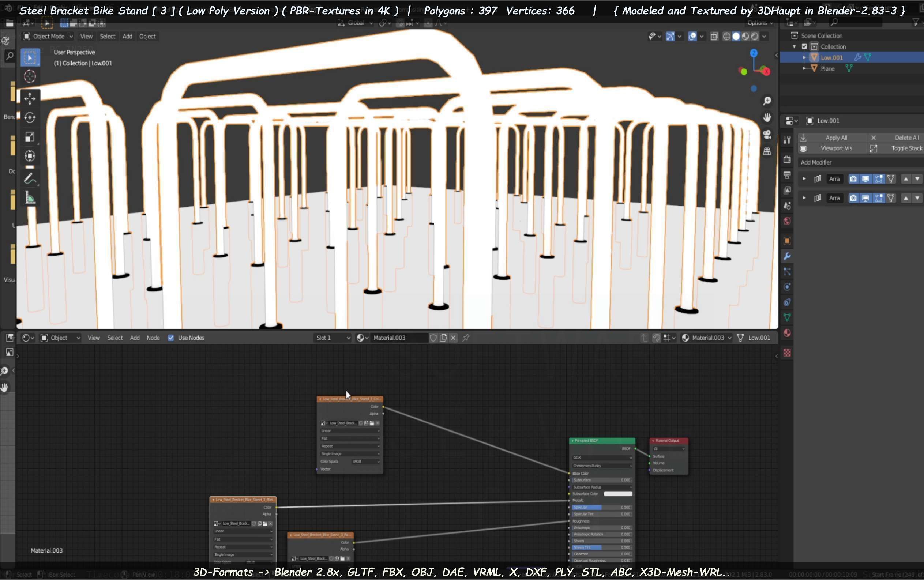Image resolution: width=924 pixels, height=580 pixels.
Task: Select the Measure tool
Action: tap(30, 198)
